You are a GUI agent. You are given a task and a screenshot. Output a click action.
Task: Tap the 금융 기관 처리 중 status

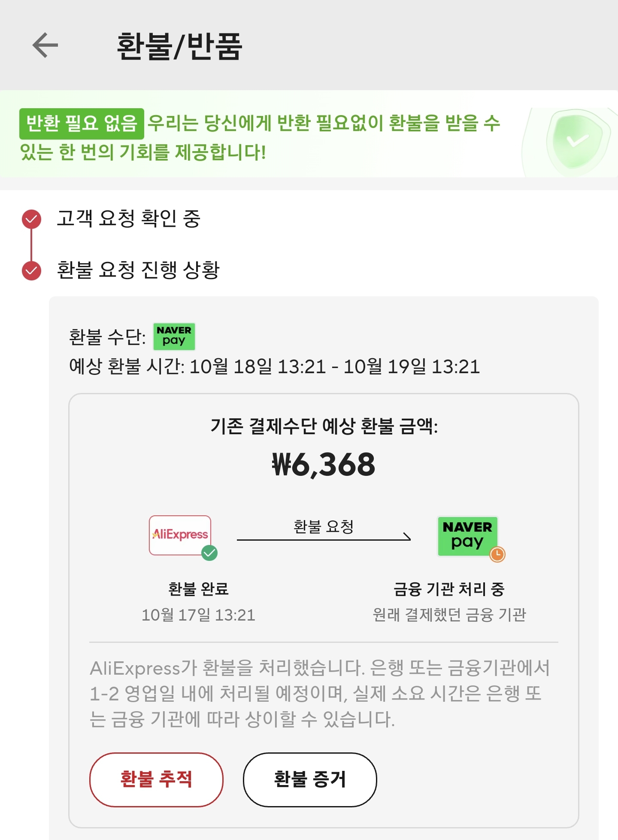point(449,589)
